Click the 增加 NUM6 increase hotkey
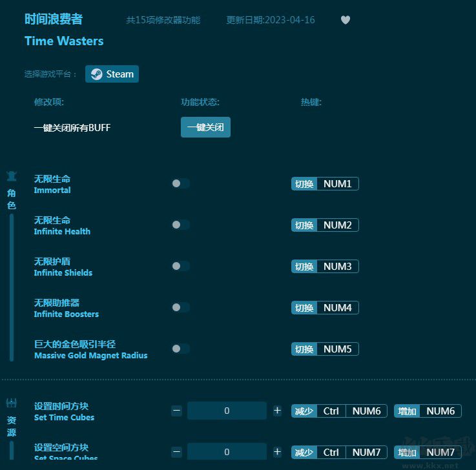Image resolution: width=476 pixels, height=470 pixels. click(428, 411)
